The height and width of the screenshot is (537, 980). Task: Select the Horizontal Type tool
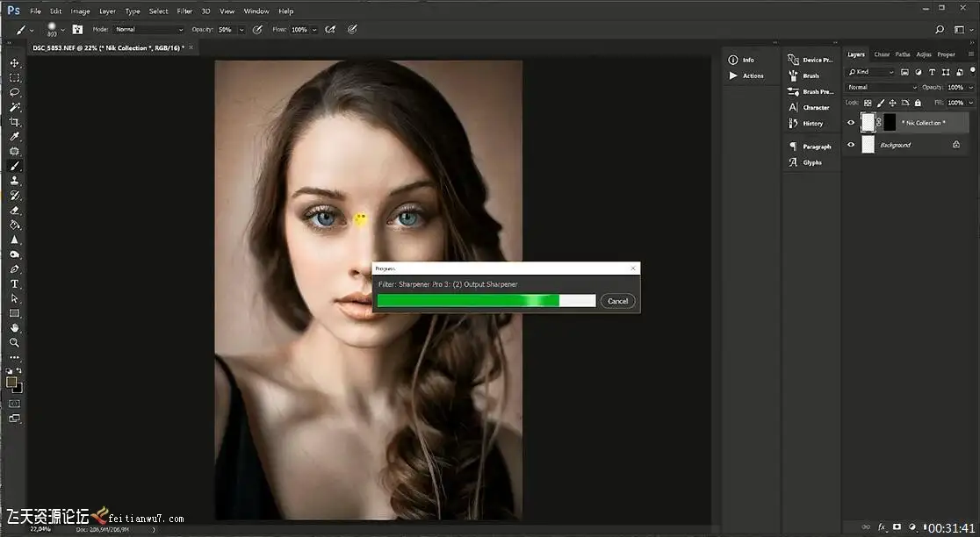(x=15, y=284)
